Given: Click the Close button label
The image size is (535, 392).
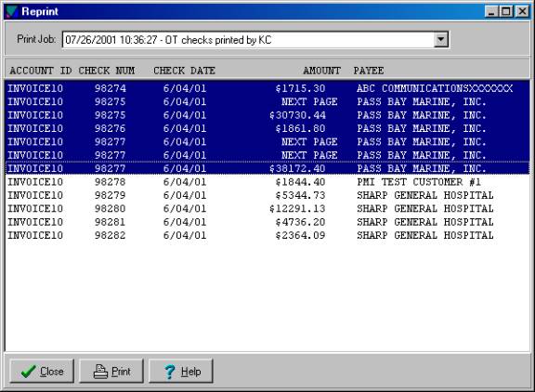Looking at the screenshot, I should (52, 372).
